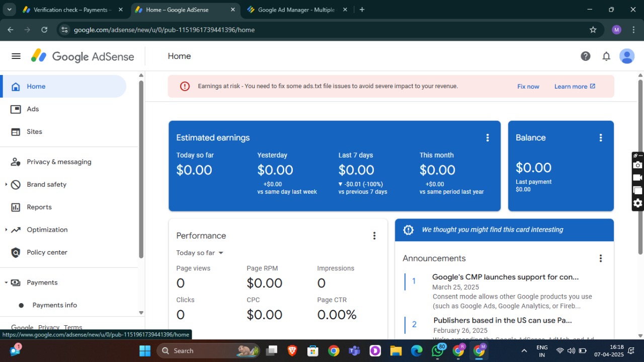Viewport: 644px width, 362px height.
Task: Click the overlapping windows icon on floating toolbar
Action: click(x=637, y=190)
